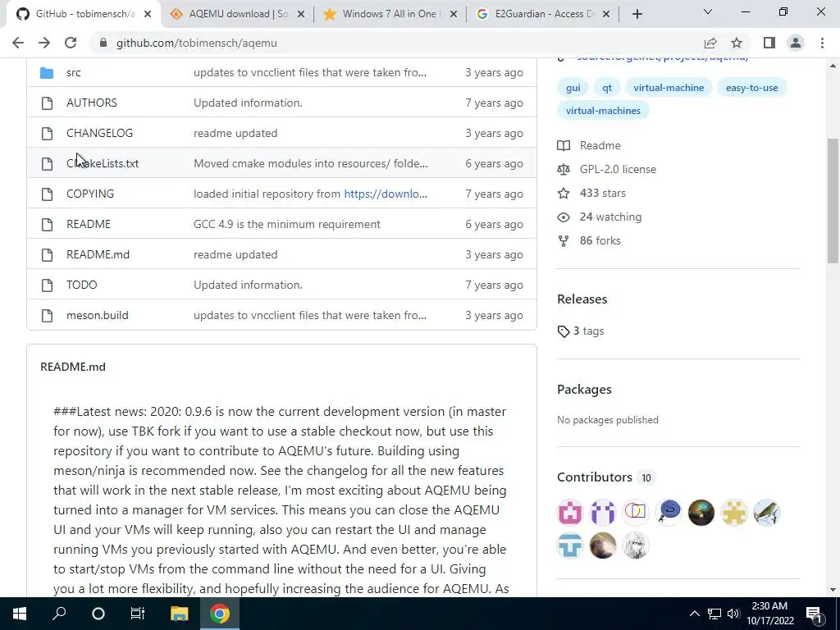Select the GitHub tobimensch tab
This screenshot has height=630, width=840.
click(84, 14)
